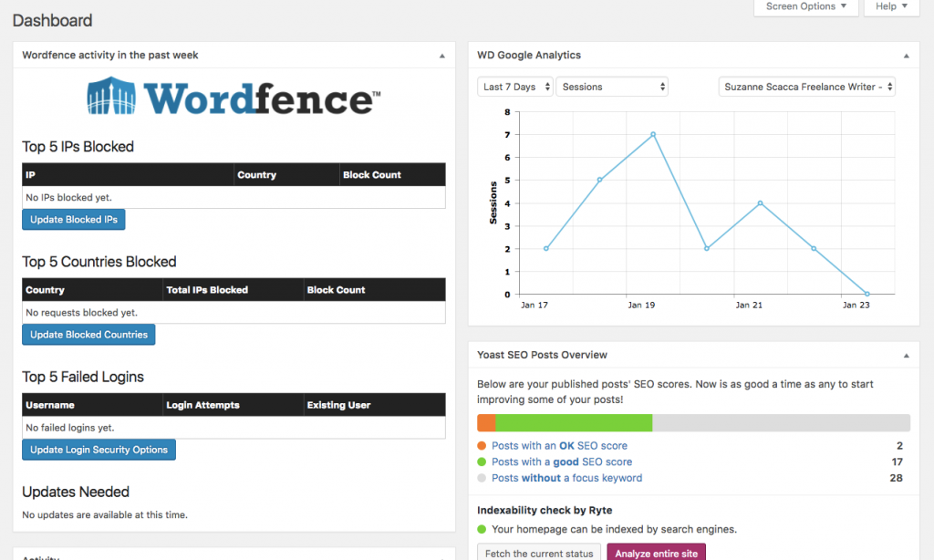Collapse the WD Google Analytics panel

906,56
